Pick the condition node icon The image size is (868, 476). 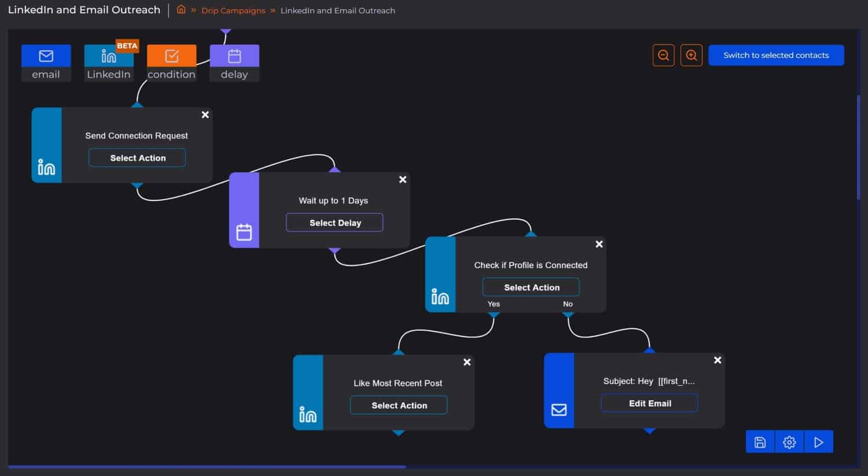tap(171, 56)
